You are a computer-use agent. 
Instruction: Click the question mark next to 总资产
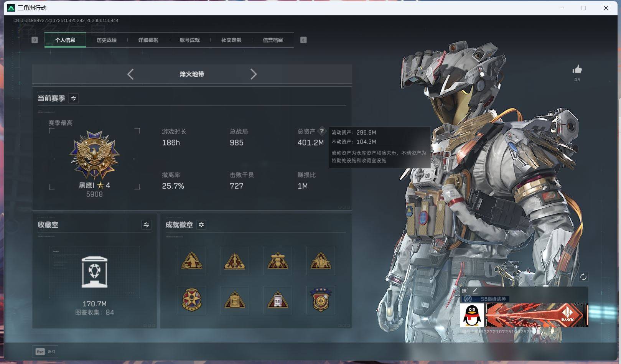coord(322,131)
